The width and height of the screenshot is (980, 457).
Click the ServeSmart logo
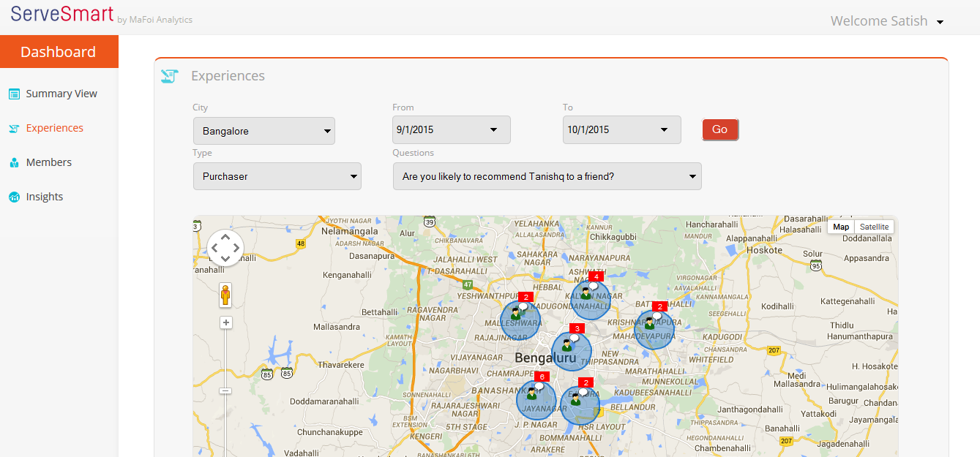[62, 13]
